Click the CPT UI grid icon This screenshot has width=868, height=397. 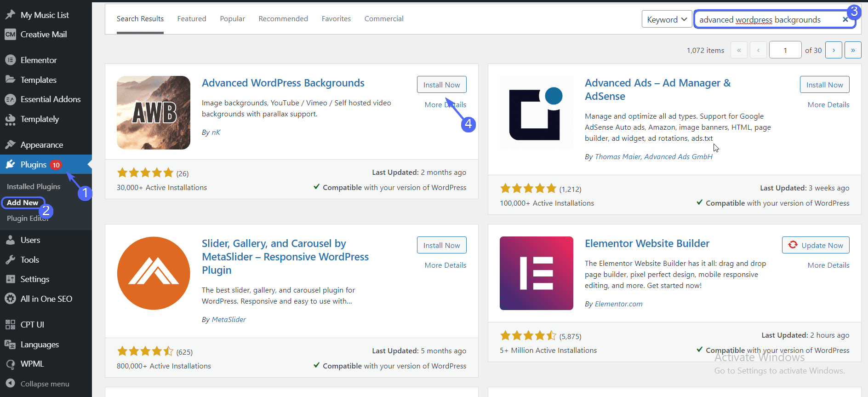10,325
